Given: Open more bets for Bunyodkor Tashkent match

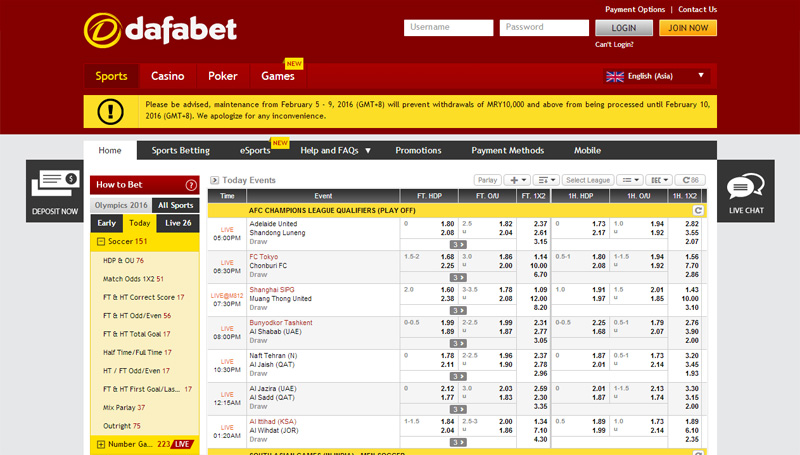Looking at the screenshot, I should [x=458, y=343].
